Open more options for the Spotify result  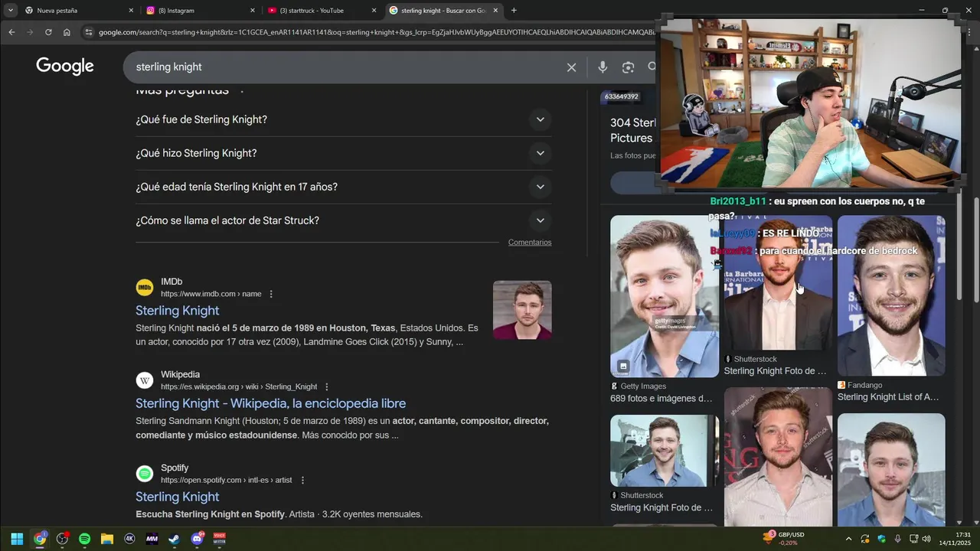(302, 481)
